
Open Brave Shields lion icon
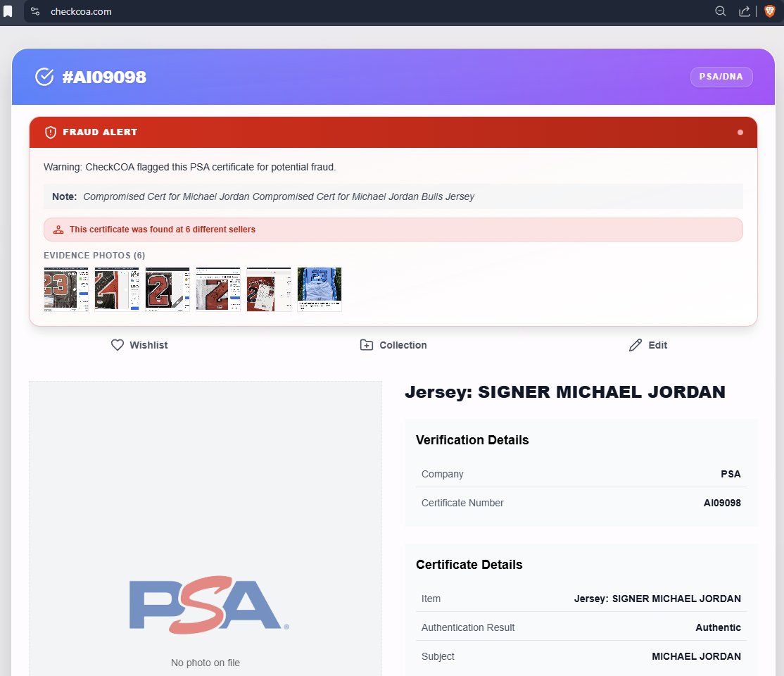[x=770, y=11]
